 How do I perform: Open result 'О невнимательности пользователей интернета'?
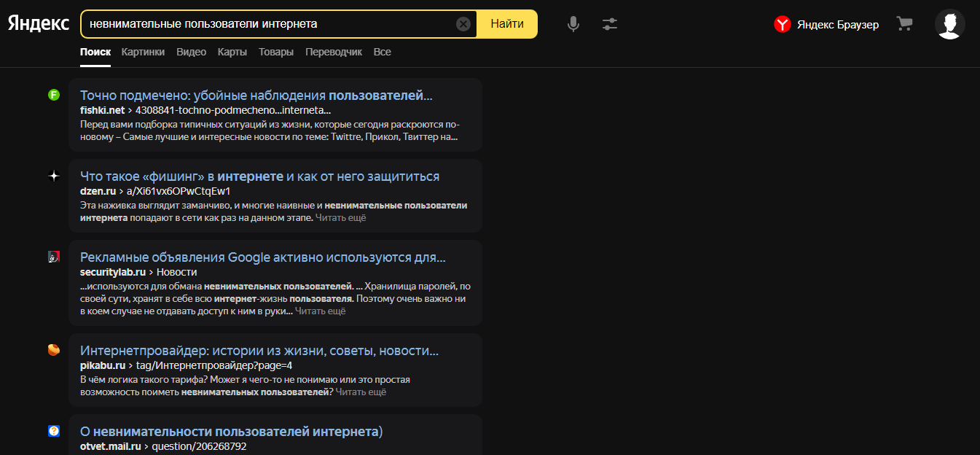pyautogui.click(x=232, y=432)
